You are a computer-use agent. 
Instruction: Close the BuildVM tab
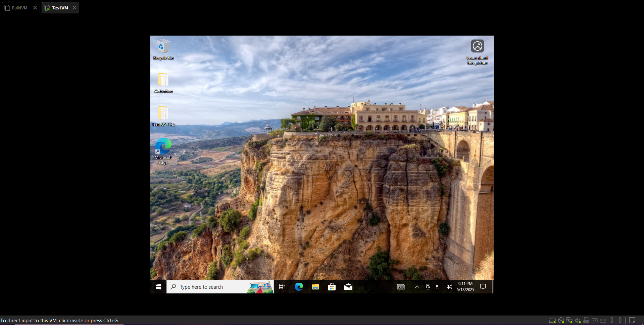pyautogui.click(x=35, y=8)
